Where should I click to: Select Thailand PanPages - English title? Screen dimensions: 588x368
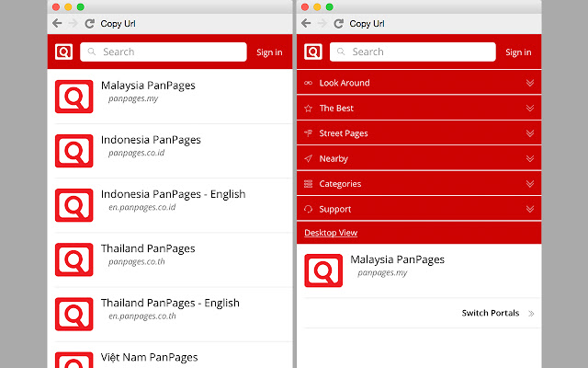170,304
